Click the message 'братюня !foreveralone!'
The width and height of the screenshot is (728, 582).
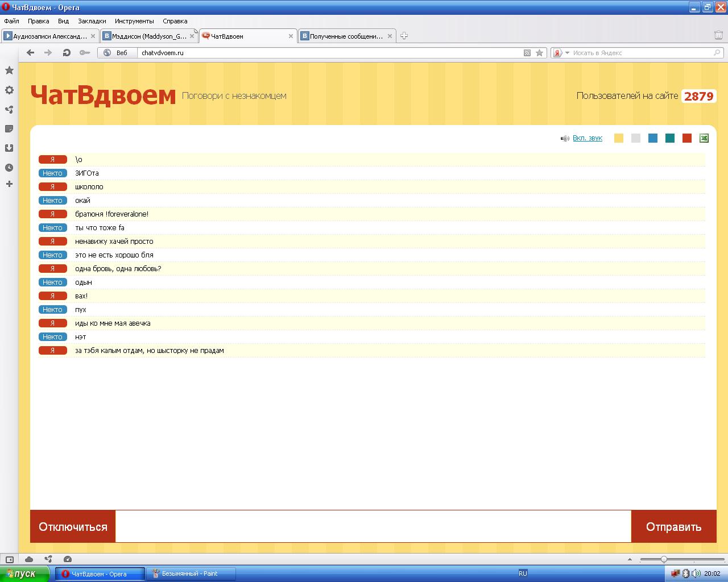pos(111,214)
